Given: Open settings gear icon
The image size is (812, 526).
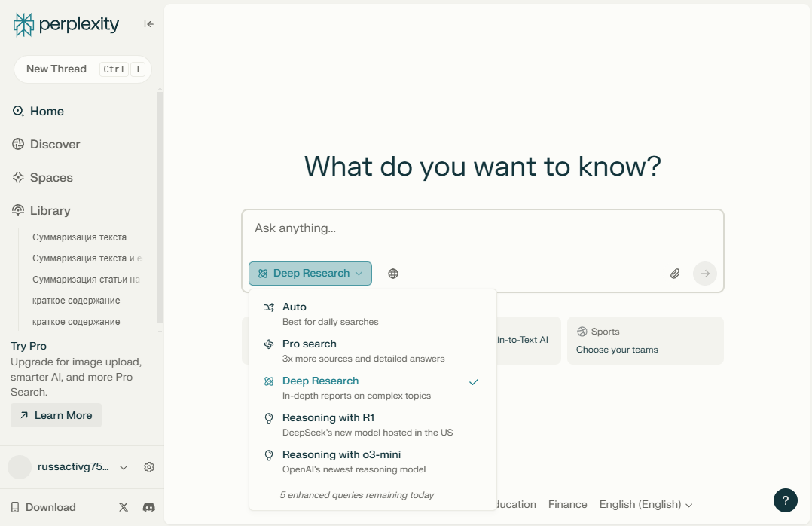Looking at the screenshot, I should click(149, 467).
